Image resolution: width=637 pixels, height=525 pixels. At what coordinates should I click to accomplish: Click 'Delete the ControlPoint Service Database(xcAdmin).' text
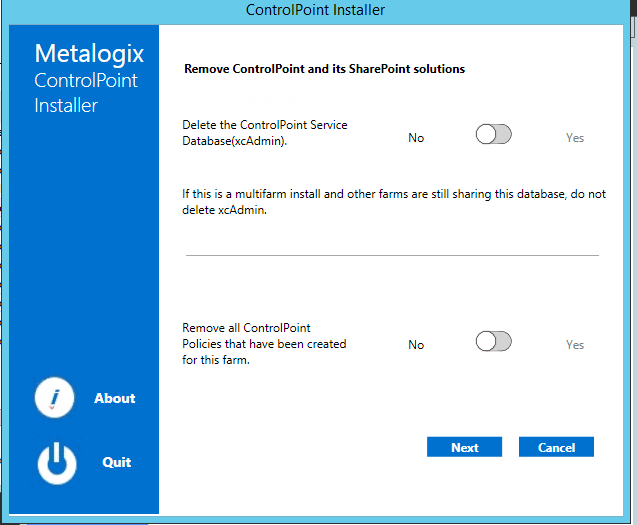pyautogui.click(x=264, y=133)
